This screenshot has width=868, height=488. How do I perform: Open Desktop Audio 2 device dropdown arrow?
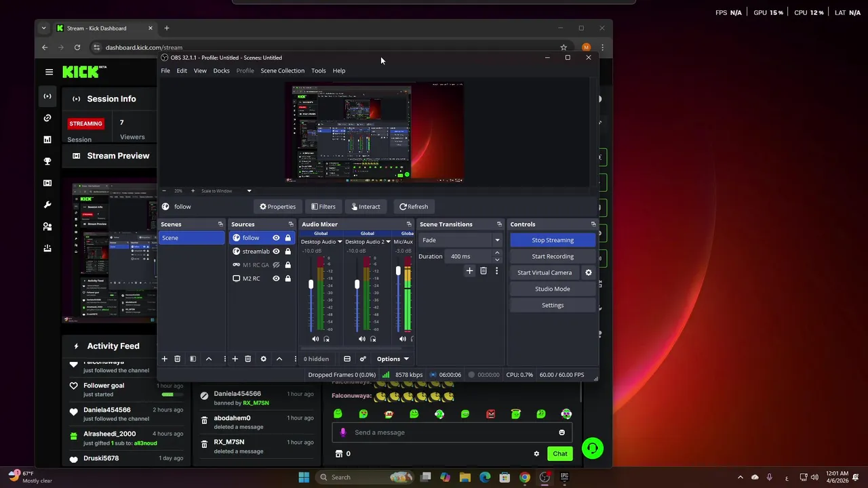(388, 242)
